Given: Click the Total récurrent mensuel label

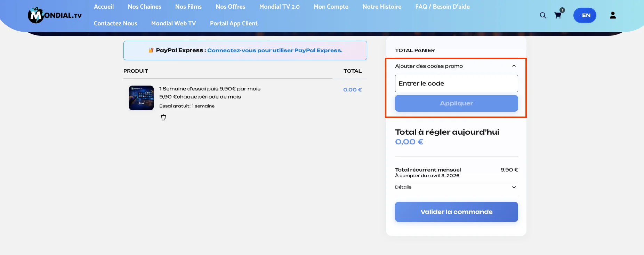Looking at the screenshot, I should point(428,170).
